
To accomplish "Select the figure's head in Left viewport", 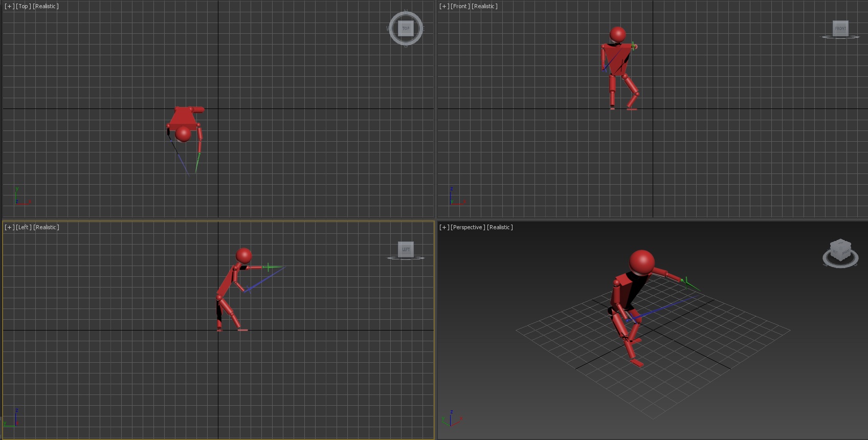I will pos(243,255).
